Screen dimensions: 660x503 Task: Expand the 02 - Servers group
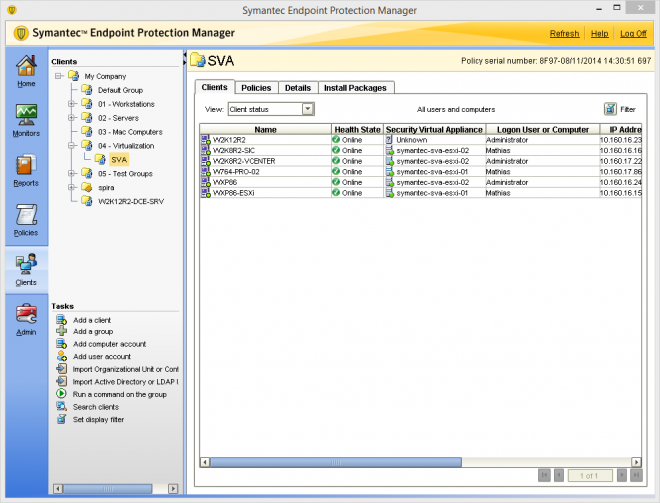72,117
